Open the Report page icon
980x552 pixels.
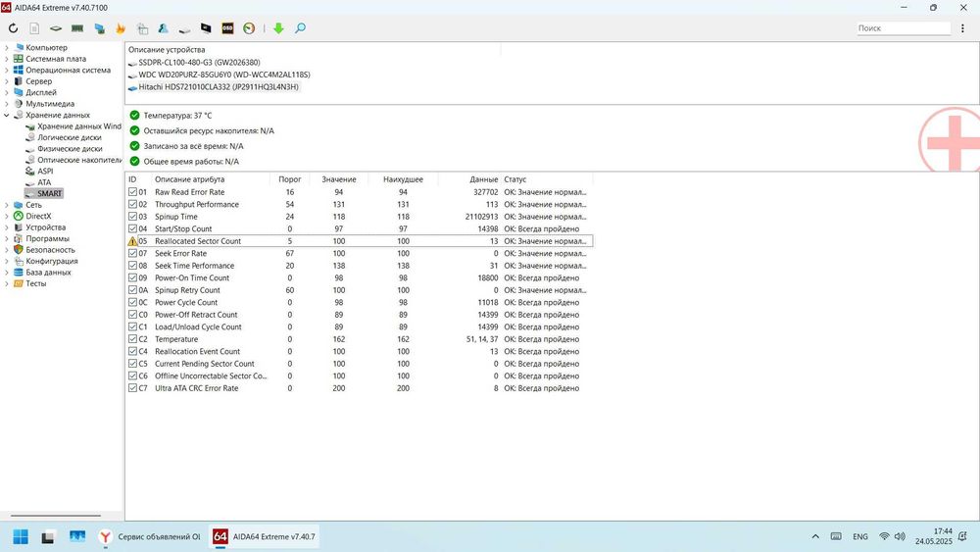click(x=34, y=28)
